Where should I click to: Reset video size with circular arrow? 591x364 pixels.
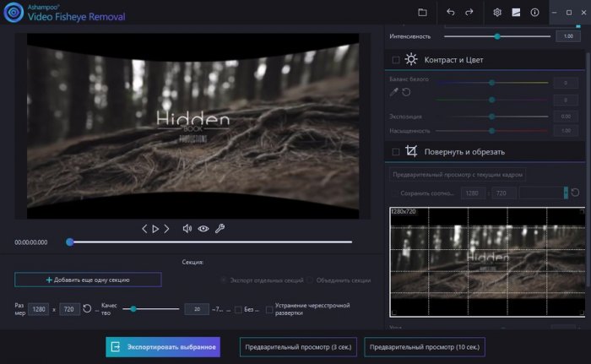pyautogui.click(x=87, y=309)
